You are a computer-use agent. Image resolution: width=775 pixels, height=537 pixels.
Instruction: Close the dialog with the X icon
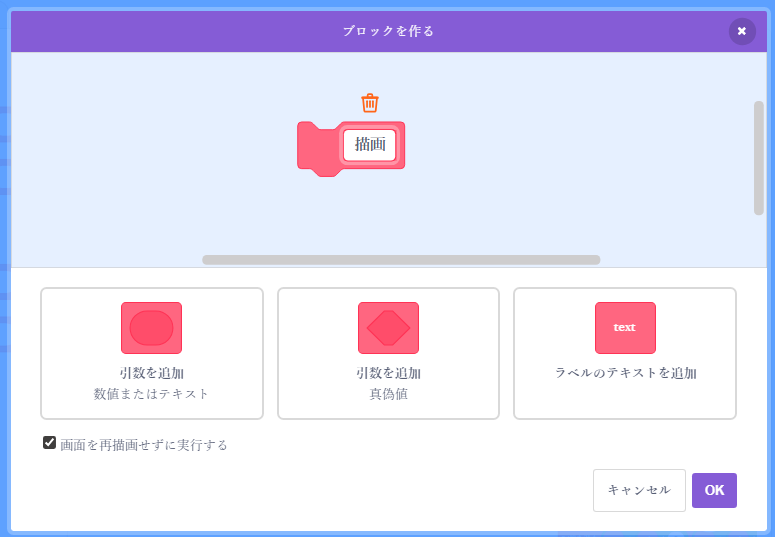(741, 31)
